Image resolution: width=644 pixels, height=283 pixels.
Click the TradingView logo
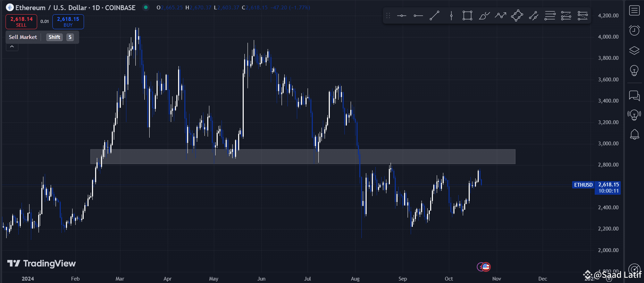(x=41, y=264)
